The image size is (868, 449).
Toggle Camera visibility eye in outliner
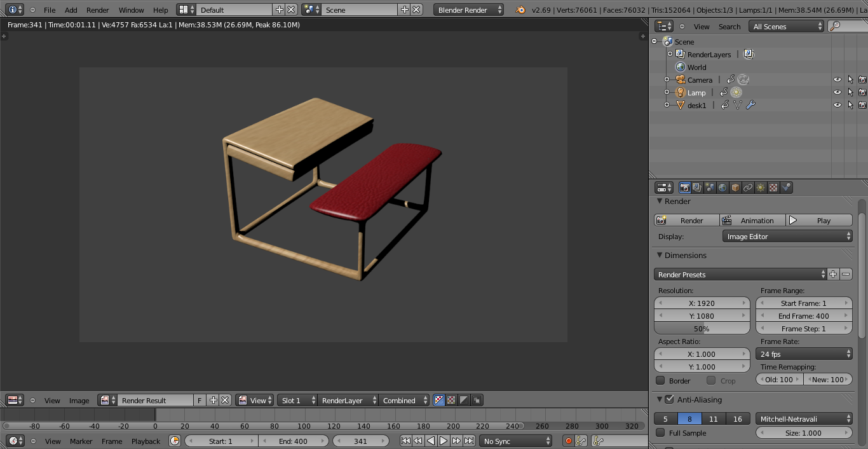point(837,79)
